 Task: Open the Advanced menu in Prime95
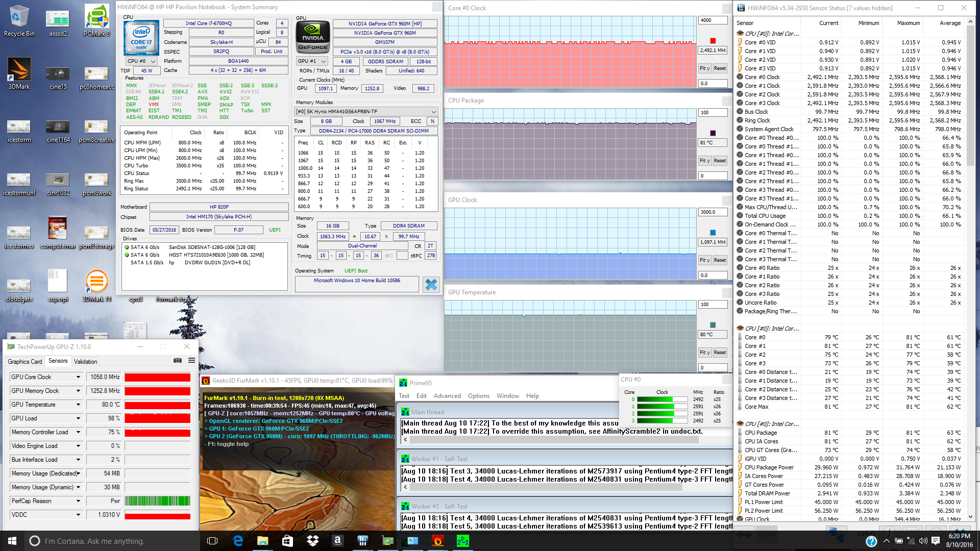pos(447,396)
